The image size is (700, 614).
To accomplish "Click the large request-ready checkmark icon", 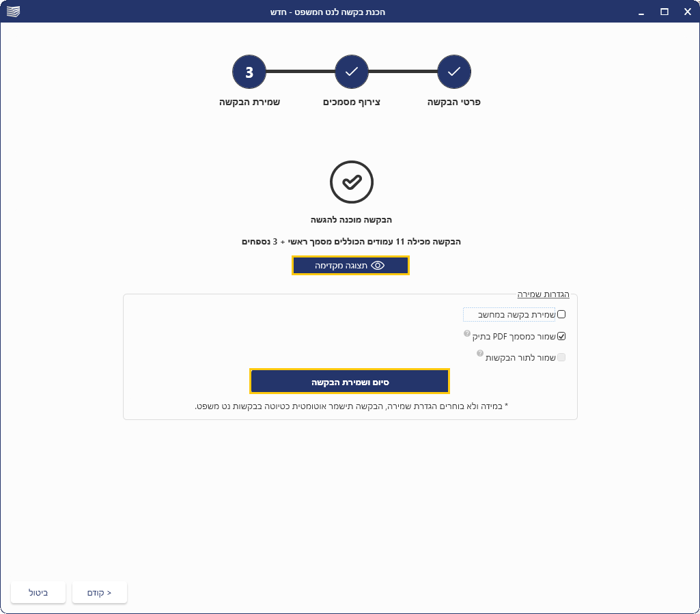I will [351, 182].
